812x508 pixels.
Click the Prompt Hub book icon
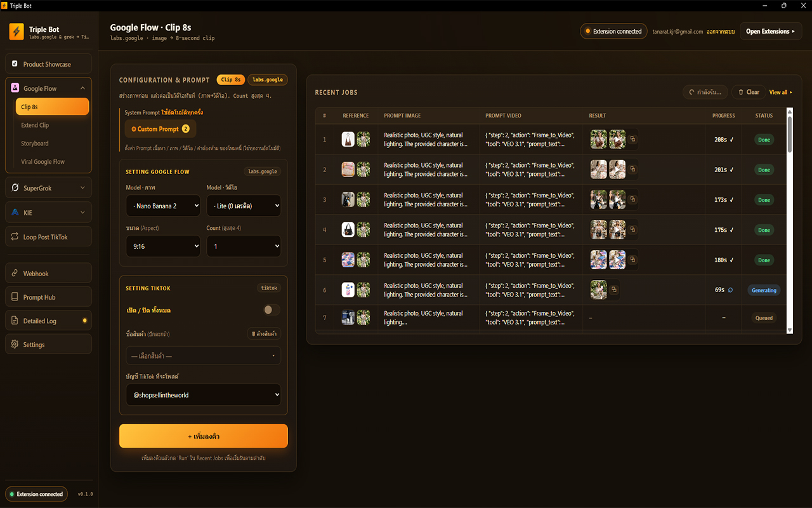pyautogui.click(x=15, y=297)
